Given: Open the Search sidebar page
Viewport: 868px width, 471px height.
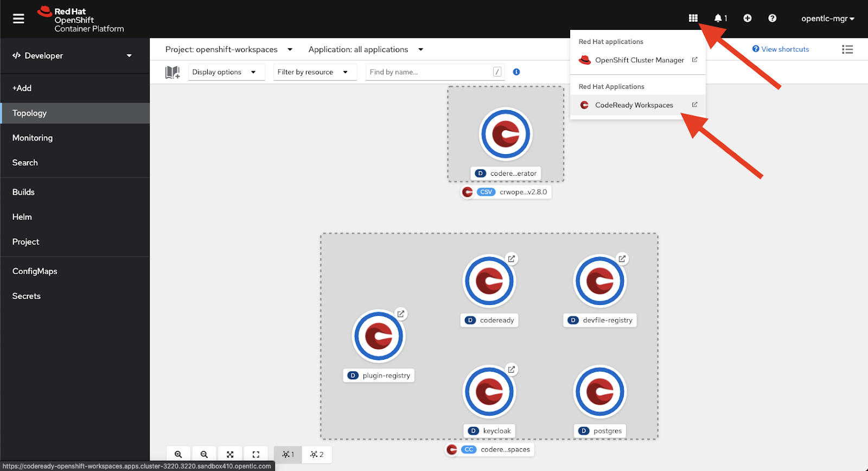Looking at the screenshot, I should tap(75, 163).
